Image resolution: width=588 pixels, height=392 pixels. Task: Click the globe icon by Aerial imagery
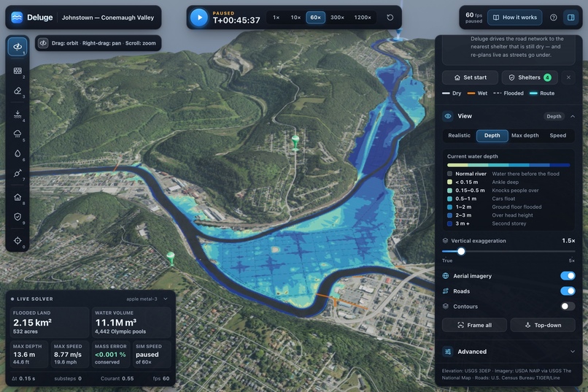click(x=446, y=276)
